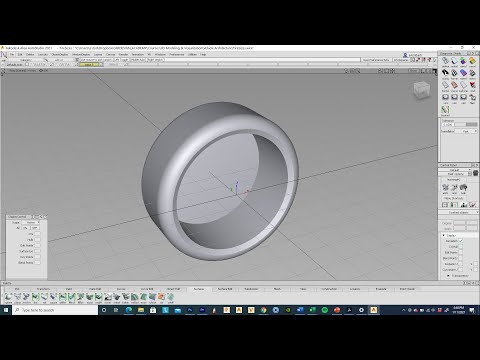Open the Scope dropdown in Display Control
The width and height of the screenshot is (480, 360).
tap(31, 222)
